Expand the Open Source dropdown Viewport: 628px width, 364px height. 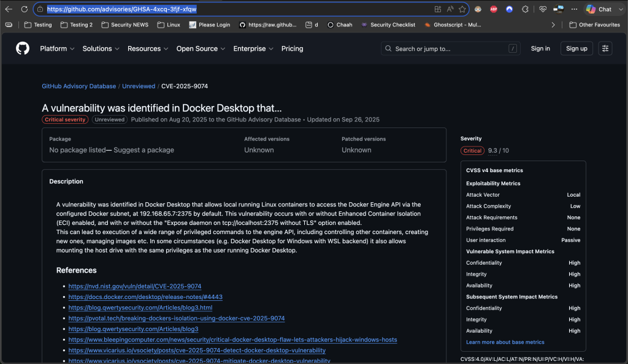[201, 48]
